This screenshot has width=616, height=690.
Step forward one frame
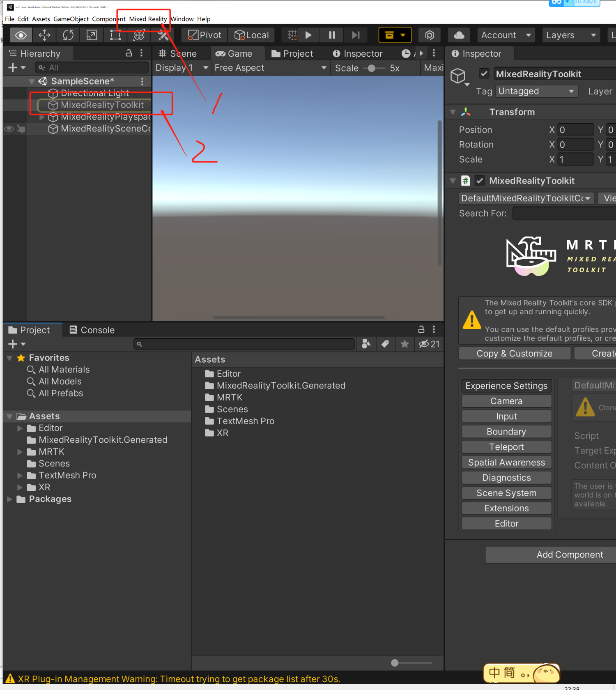356,35
